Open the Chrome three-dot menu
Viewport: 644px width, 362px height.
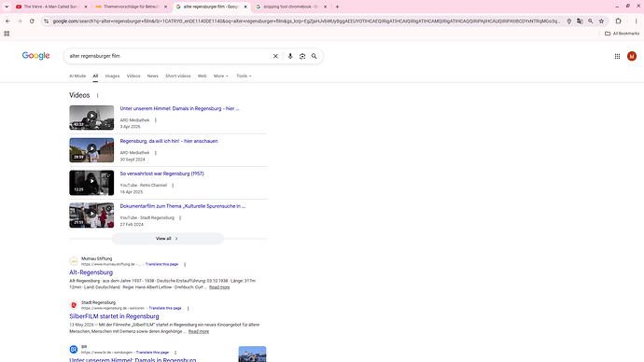pos(636,21)
